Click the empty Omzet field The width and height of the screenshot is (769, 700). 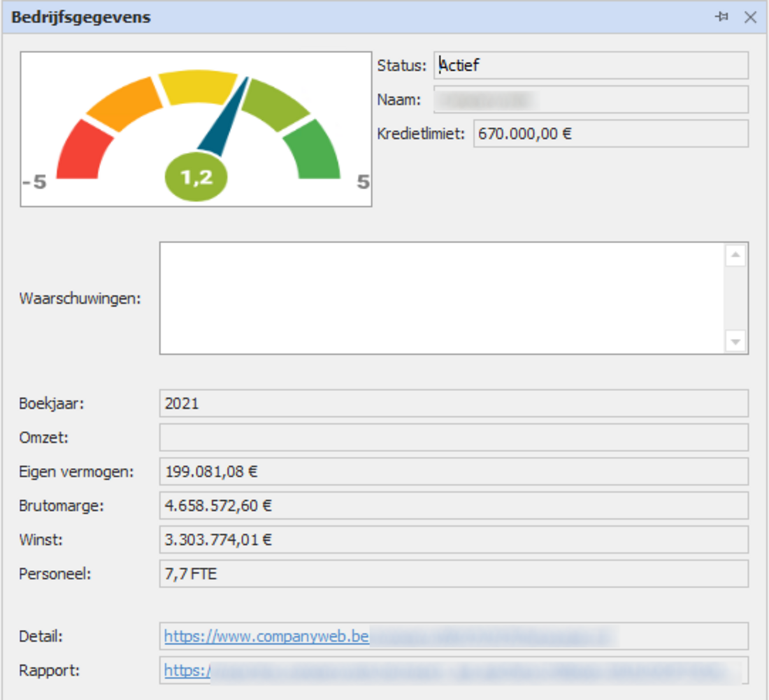(x=453, y=437)
